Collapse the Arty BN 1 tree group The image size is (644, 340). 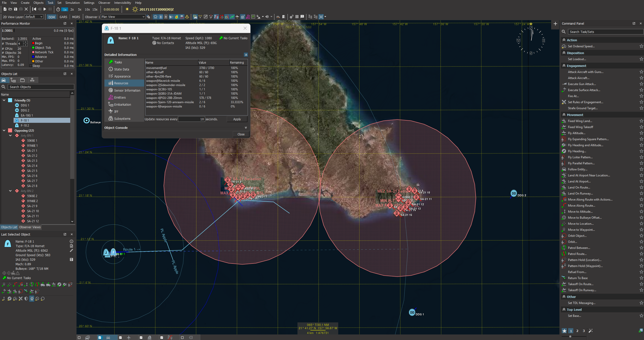(10, 135)
